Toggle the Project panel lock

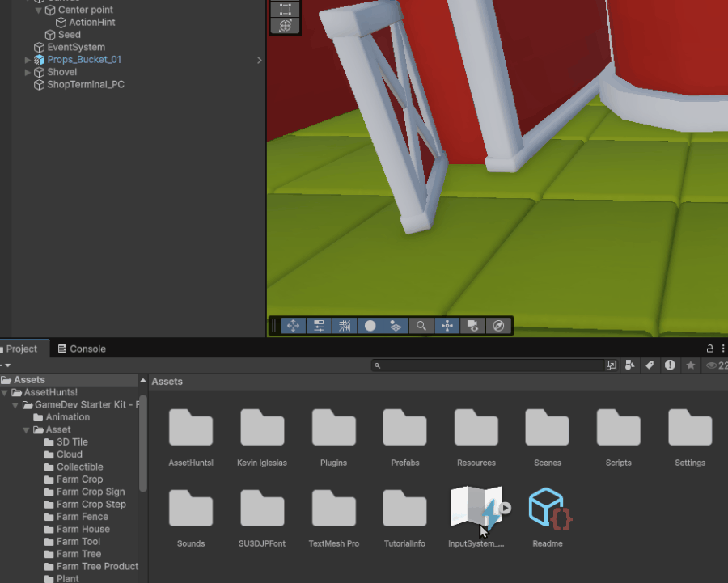coord(710,349)
